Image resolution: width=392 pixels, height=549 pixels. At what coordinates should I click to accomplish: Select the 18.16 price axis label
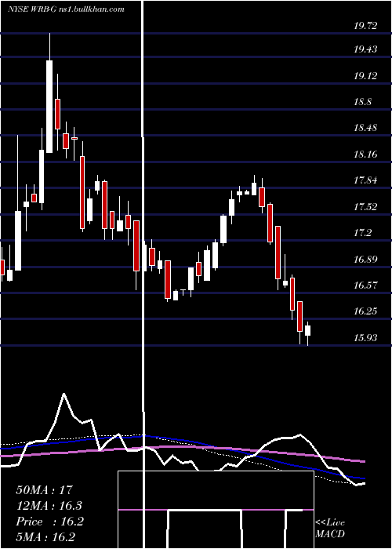coord(365,154)
